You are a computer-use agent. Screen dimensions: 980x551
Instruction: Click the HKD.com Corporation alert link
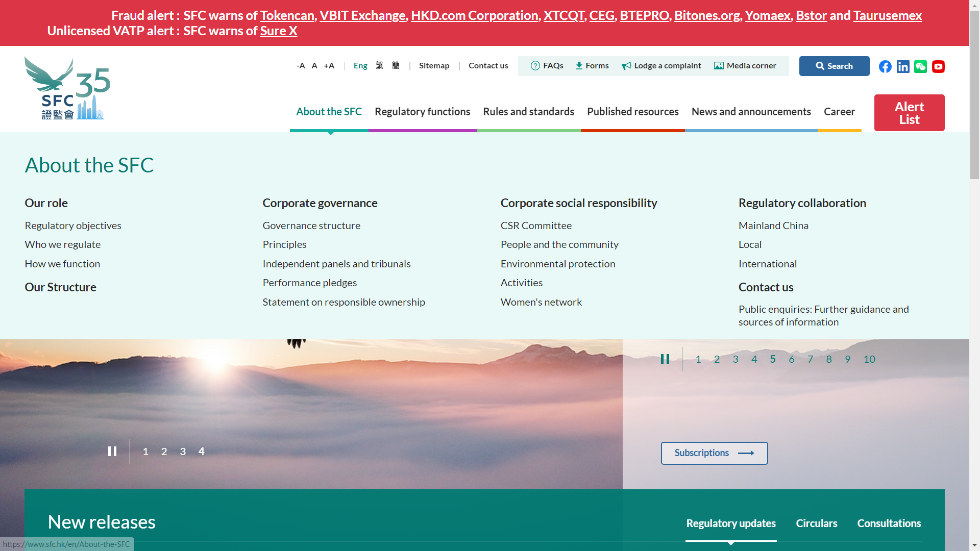pos(475,15)
